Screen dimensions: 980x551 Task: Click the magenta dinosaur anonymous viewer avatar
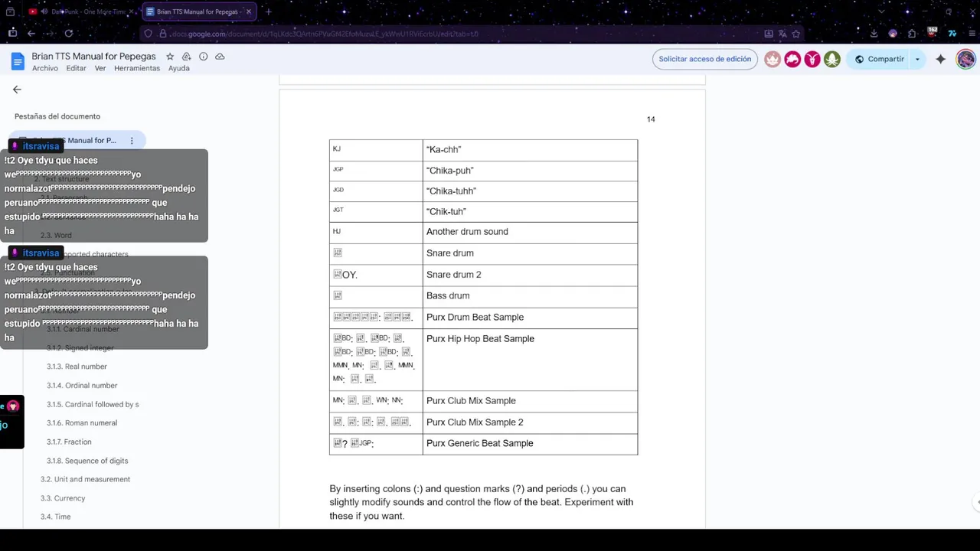tap(792, 59)
